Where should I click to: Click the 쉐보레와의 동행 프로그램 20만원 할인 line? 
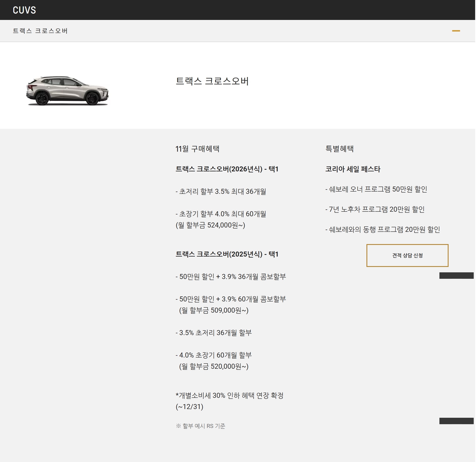[x=382, y=230]
